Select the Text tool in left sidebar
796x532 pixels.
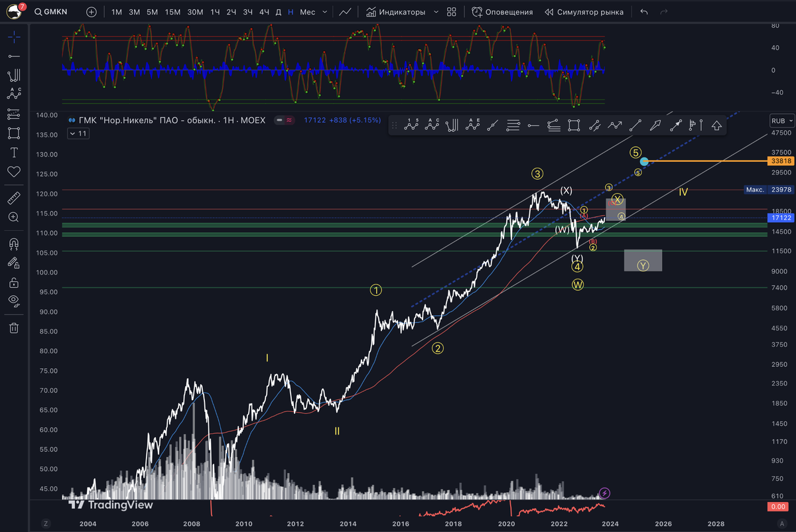[x=14, y=153]
